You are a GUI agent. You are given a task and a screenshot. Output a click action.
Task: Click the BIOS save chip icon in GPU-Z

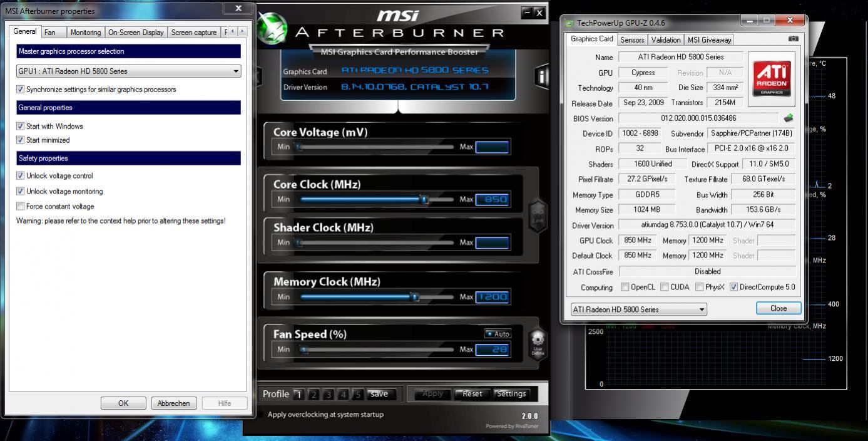(x=788, y=118)
